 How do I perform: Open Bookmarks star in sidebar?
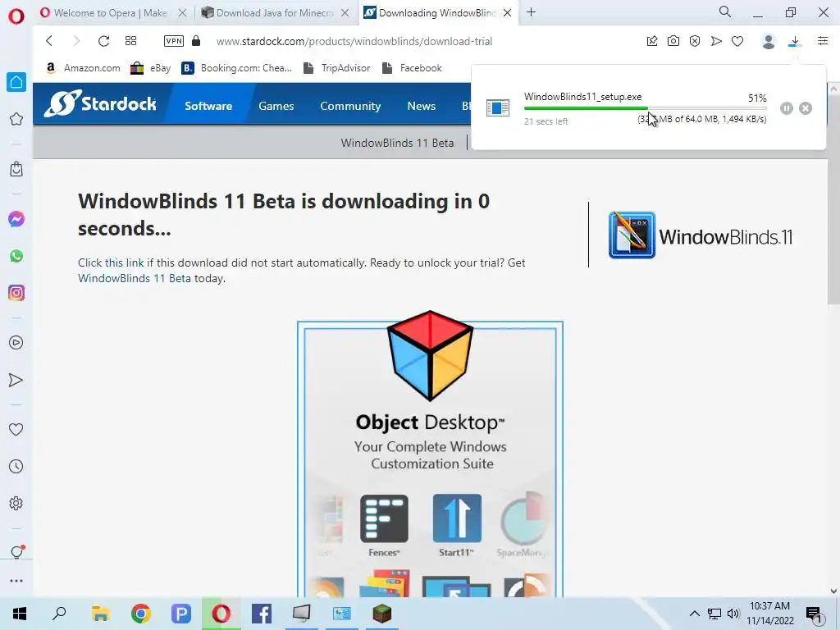pos(16,119)
